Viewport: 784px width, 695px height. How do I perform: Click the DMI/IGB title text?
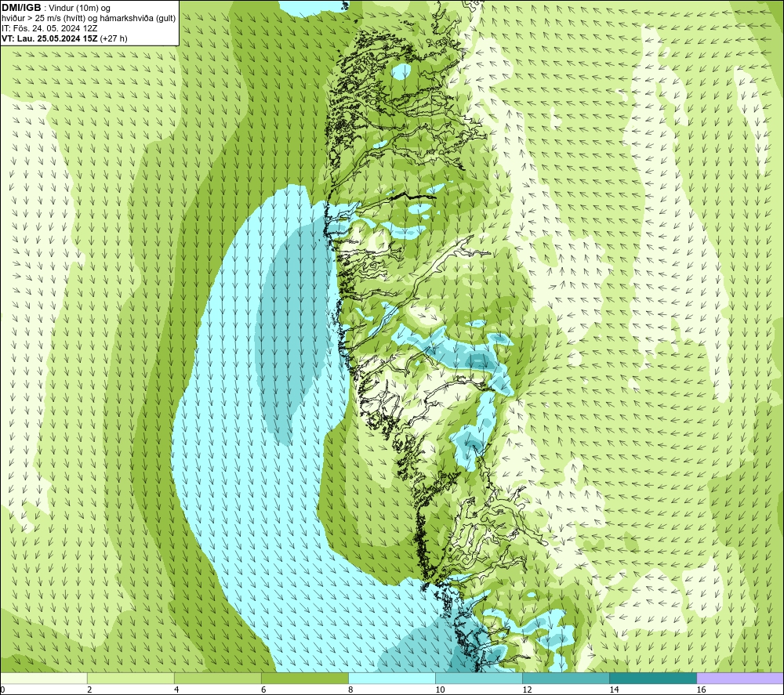[21, 8]
